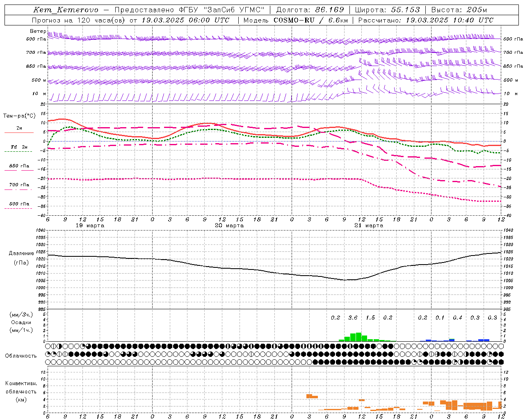Click the 10 м wind level label on left

click(x=39, y=94)
